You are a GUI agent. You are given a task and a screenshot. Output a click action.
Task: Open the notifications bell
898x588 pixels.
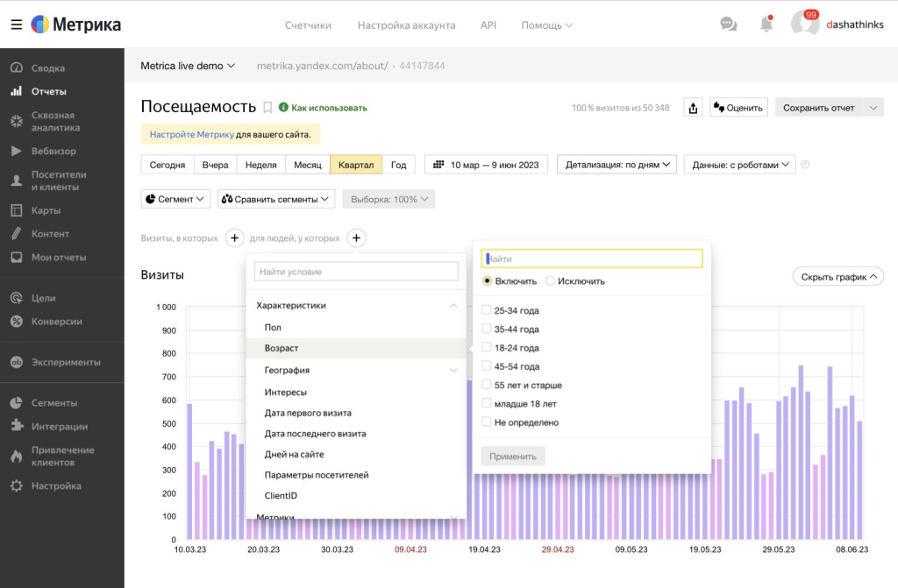click(766, 25)
